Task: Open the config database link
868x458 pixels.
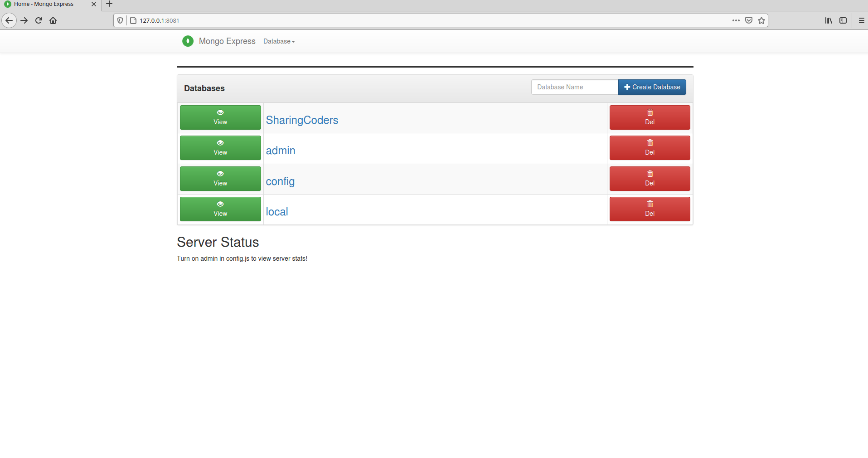Action: (x=280, y=181)
